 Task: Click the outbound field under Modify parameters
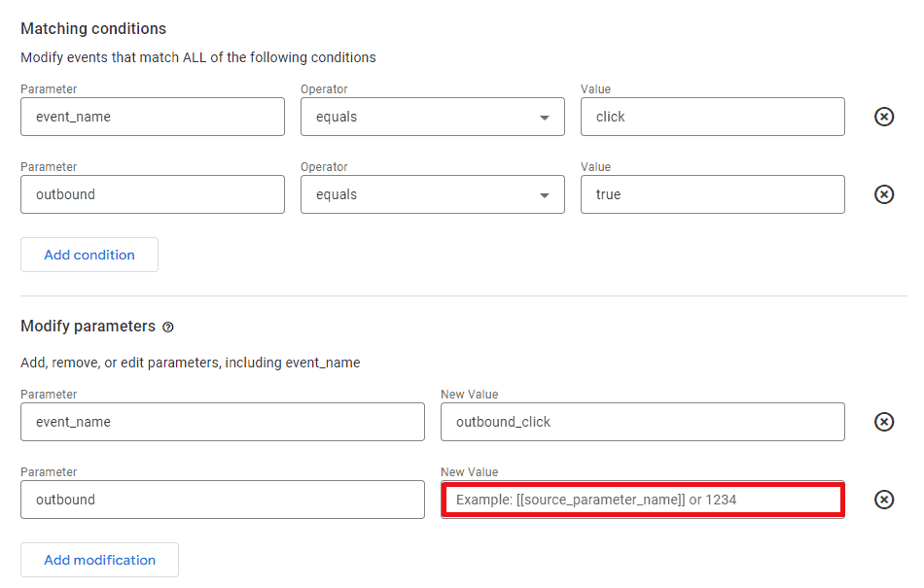(222, 499)
